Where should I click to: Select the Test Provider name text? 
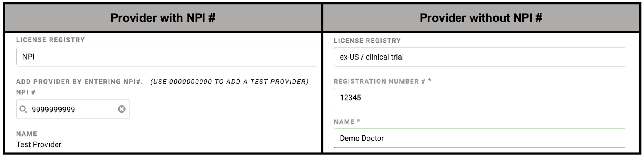coord(39,144)
